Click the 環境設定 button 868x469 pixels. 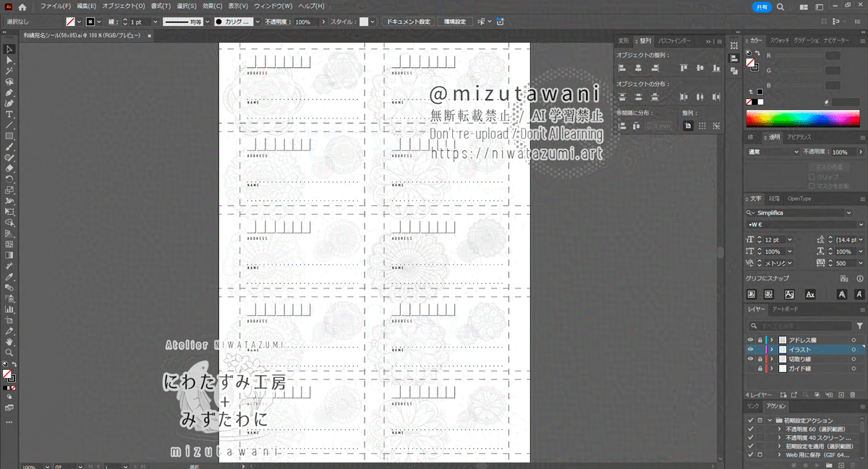pos(455,22)
